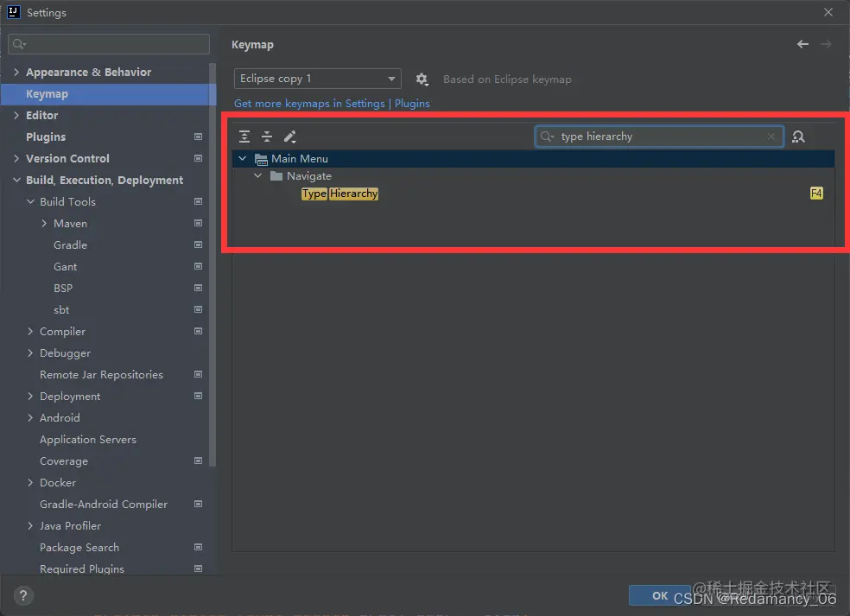Open Coverage settings page
This screenshot has height=616, width=850.
click(x=63, y=461)
